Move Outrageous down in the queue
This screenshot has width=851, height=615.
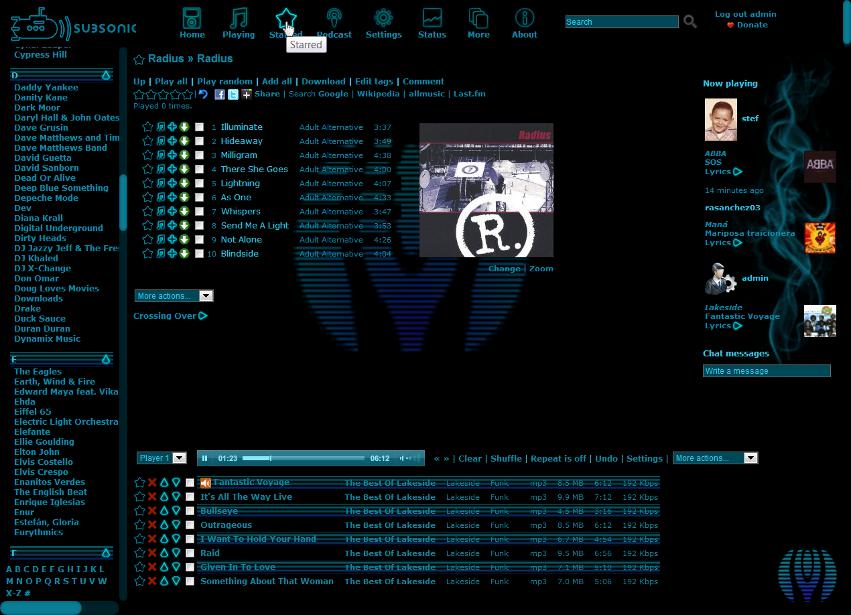[x=176, y=525]
